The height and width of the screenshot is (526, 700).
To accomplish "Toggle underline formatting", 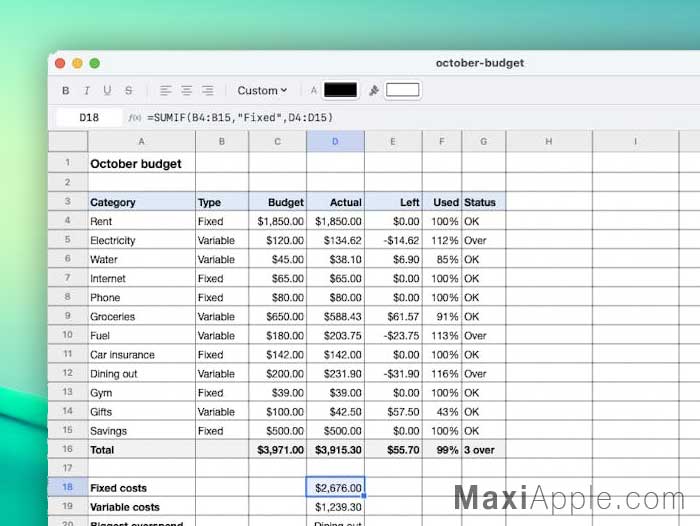I will pos(107,91).
